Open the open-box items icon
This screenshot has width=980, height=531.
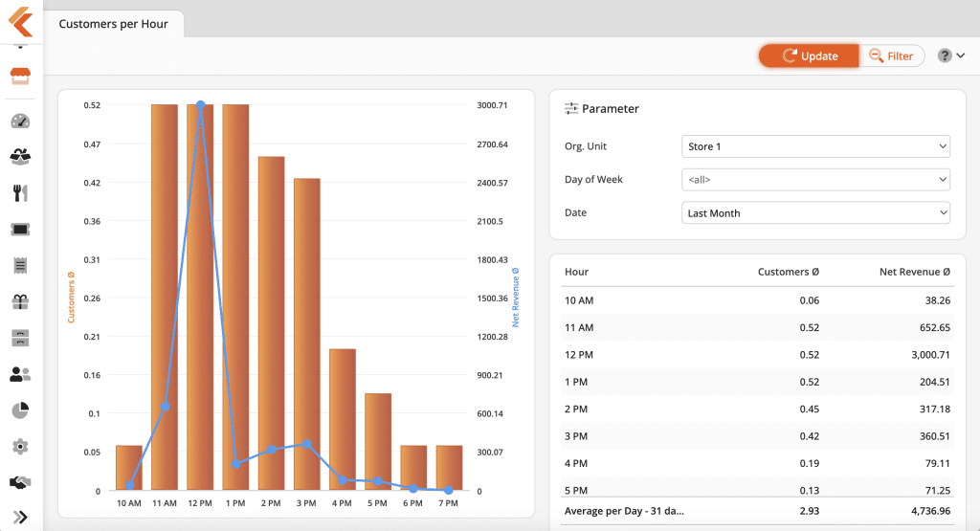click(20, 156)
